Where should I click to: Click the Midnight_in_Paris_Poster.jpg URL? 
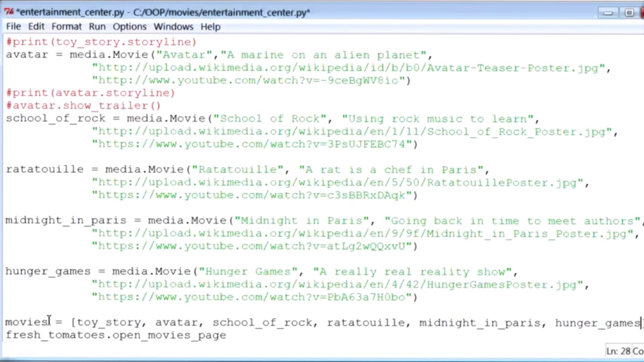click(363, 233)
